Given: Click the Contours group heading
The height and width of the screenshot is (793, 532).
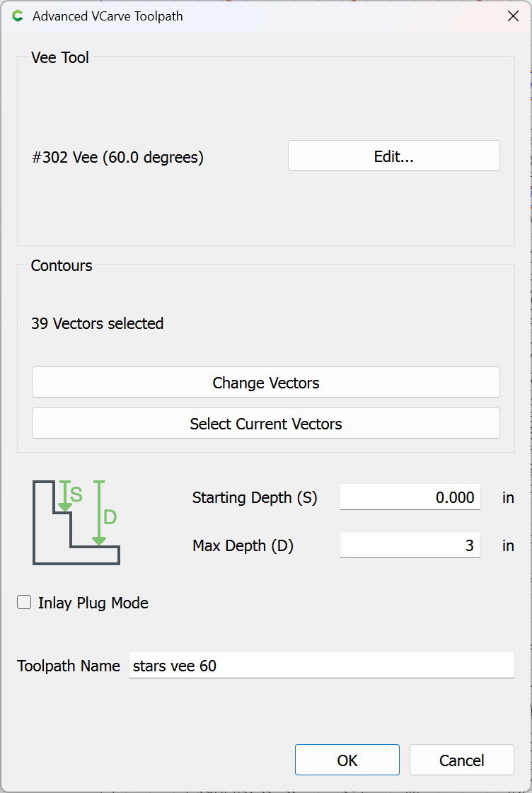Looking at the screenshot, I should pyautogui.click(x=62, y=265).
